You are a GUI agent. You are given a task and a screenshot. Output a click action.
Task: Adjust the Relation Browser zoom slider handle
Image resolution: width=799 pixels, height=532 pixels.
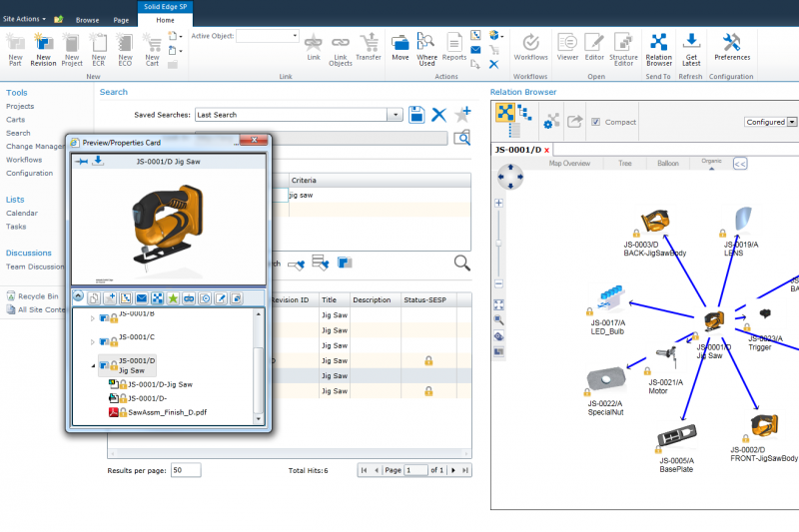(498, 244)
